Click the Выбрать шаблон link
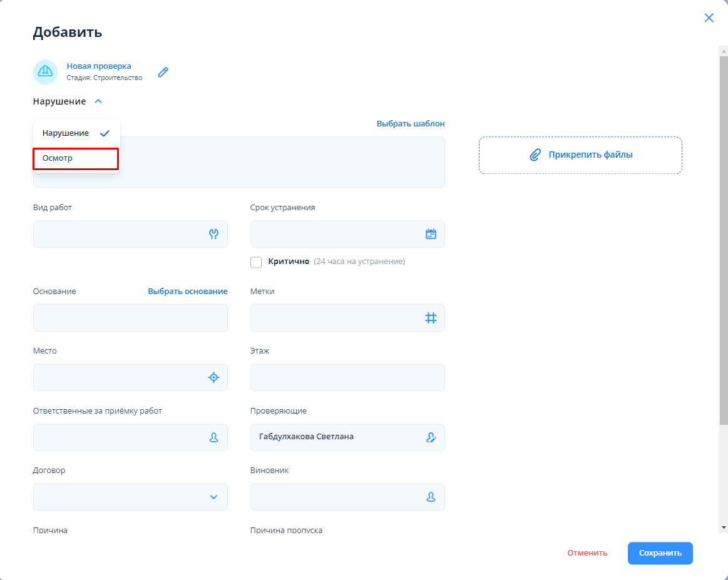Screen dimensions: 728x580 411,124
